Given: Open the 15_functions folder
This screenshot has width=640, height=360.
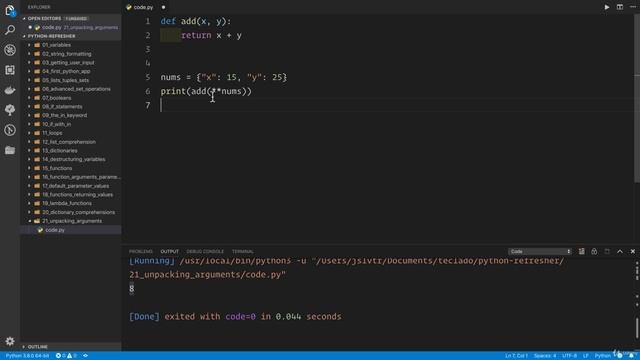Looking at the screenshot, I should coord(71,168).
